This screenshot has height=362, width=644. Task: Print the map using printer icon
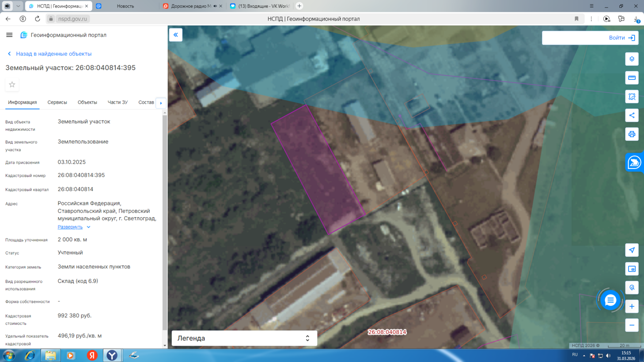[632, 134]
